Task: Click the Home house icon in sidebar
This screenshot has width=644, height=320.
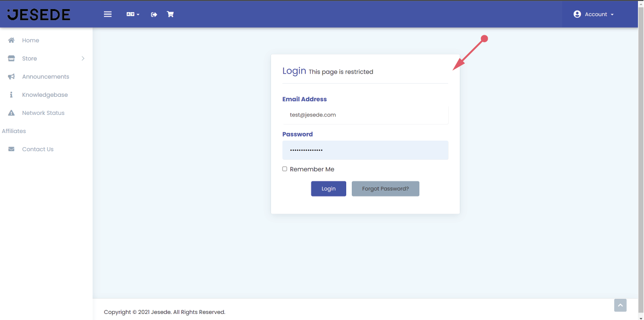Action: (x=11, y=40)
